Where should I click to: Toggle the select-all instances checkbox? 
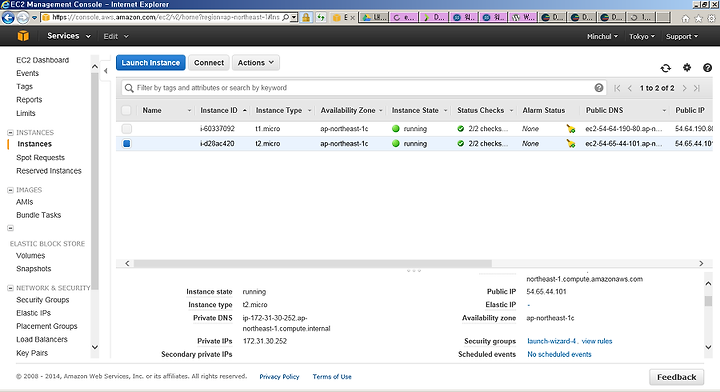coord(126,110)
